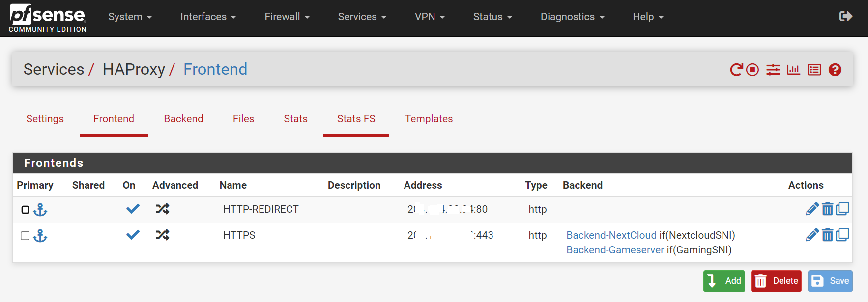Open the related settings sliders icon
The image size is (868, 302).
(773, 70)
